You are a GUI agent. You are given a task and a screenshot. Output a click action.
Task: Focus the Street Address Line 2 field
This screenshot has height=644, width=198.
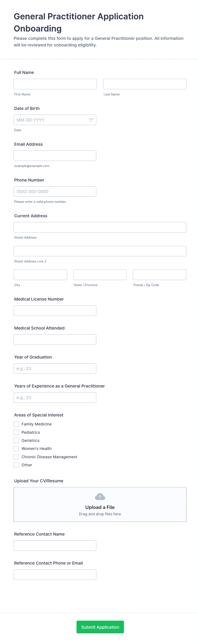click(100, 251)
